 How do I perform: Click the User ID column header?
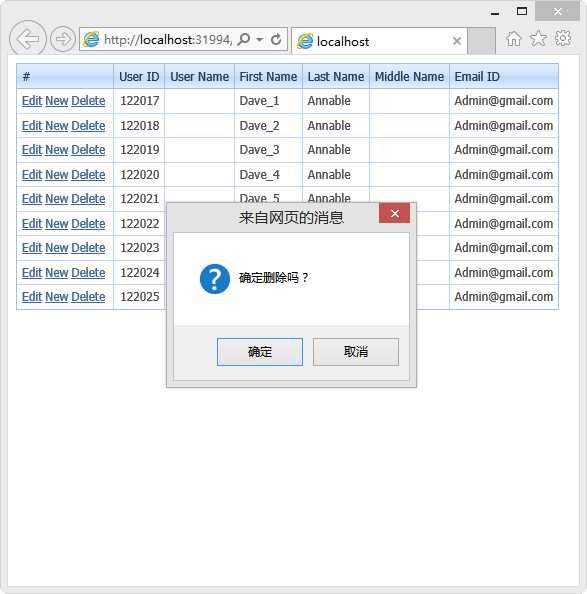[139, 77]
